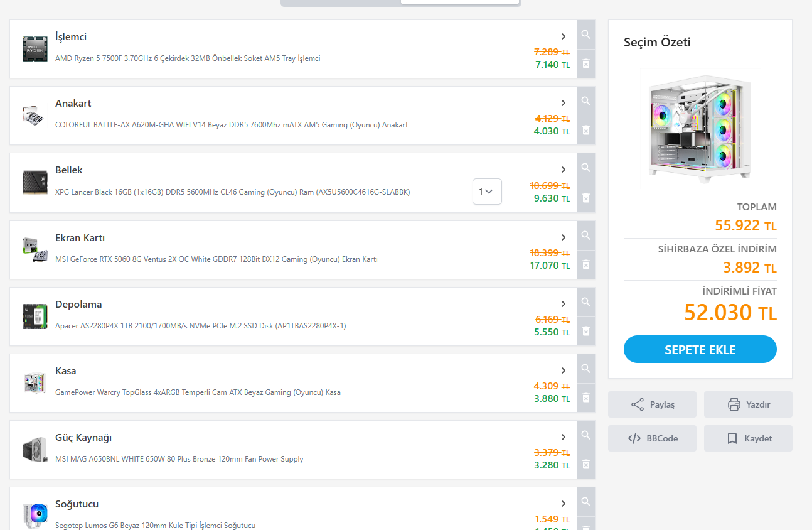812x530 pixels.
Task: Open search for Depolama row
Action: [x=586, y=303]
